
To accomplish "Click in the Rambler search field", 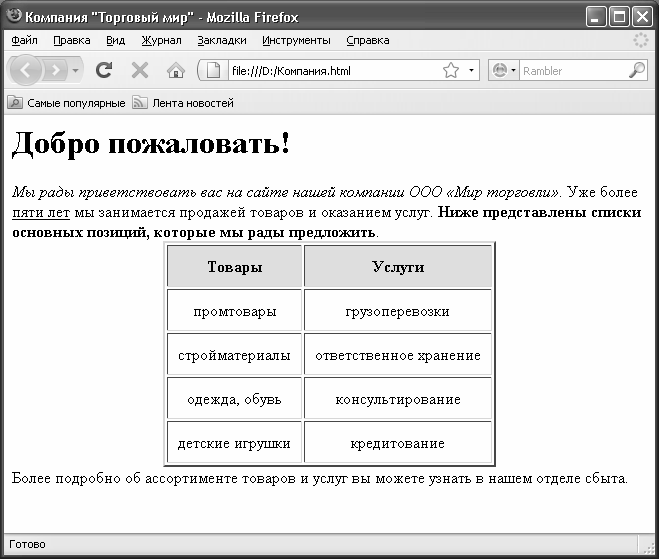I will click(572, 70).
